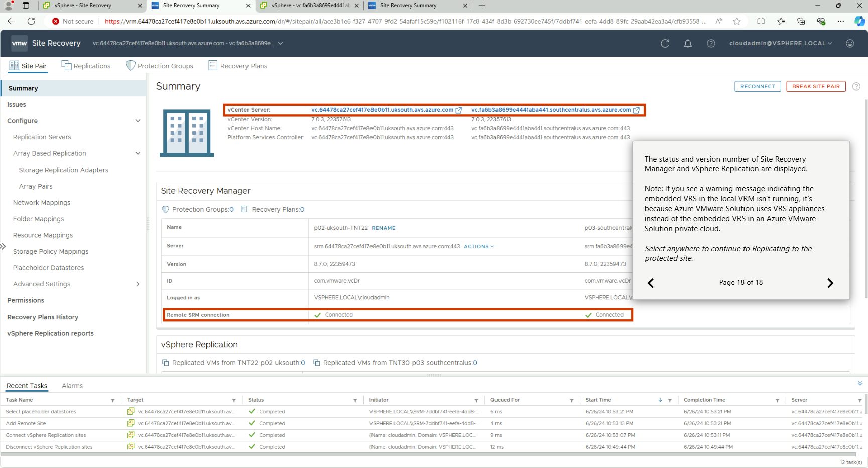Add page to favorites star icon
Image resolution: width=868 pixels, height=468 pixels.
tap(737, 21)
